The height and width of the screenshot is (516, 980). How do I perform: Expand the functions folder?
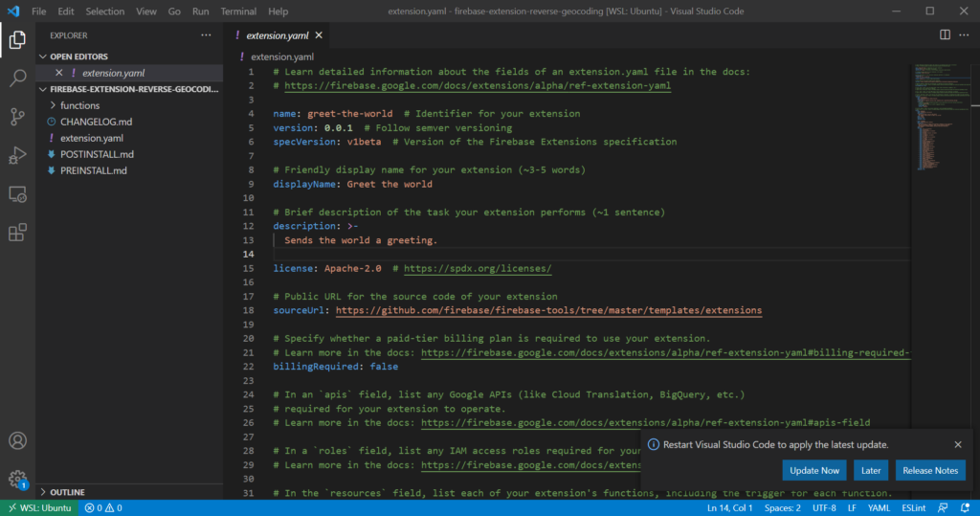(79, 105)
